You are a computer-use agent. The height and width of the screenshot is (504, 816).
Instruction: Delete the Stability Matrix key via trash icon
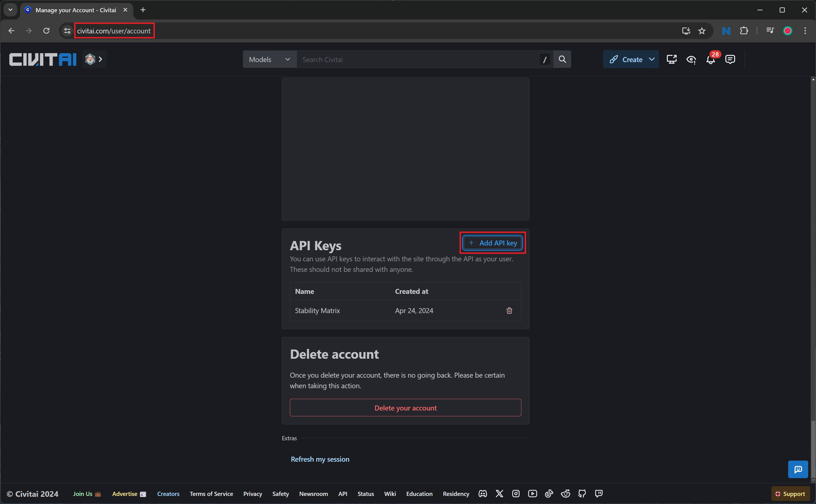click(509, 310)
